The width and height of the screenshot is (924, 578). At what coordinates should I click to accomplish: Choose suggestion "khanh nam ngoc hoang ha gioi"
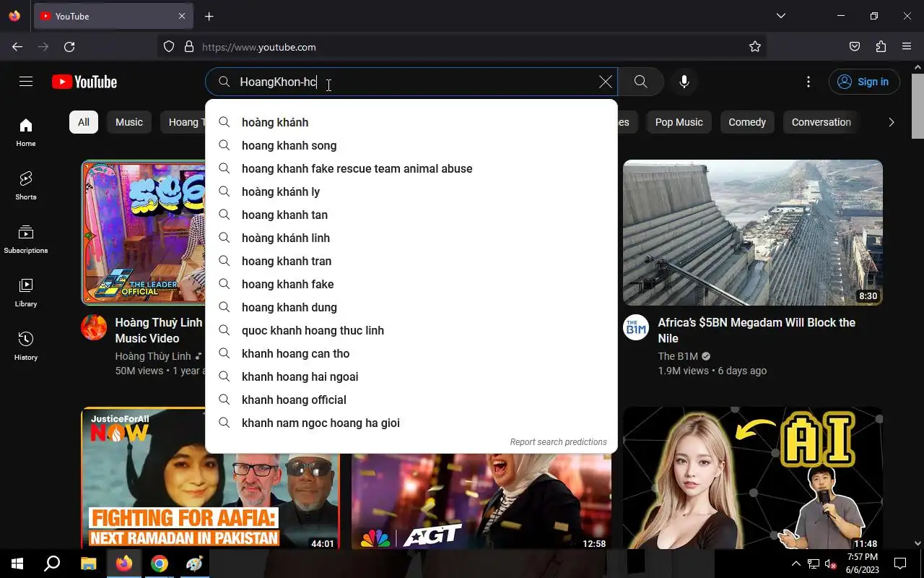(x=411, y=423)
